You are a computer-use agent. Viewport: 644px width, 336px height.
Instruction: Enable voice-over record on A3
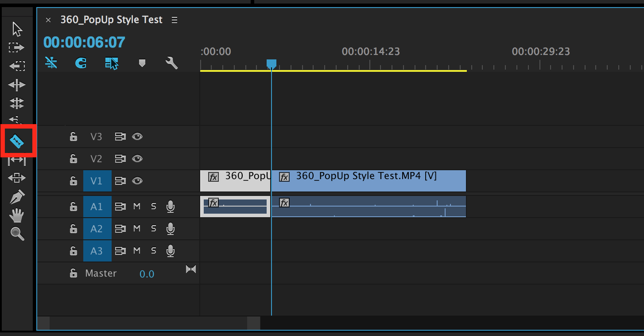point(170,251)
